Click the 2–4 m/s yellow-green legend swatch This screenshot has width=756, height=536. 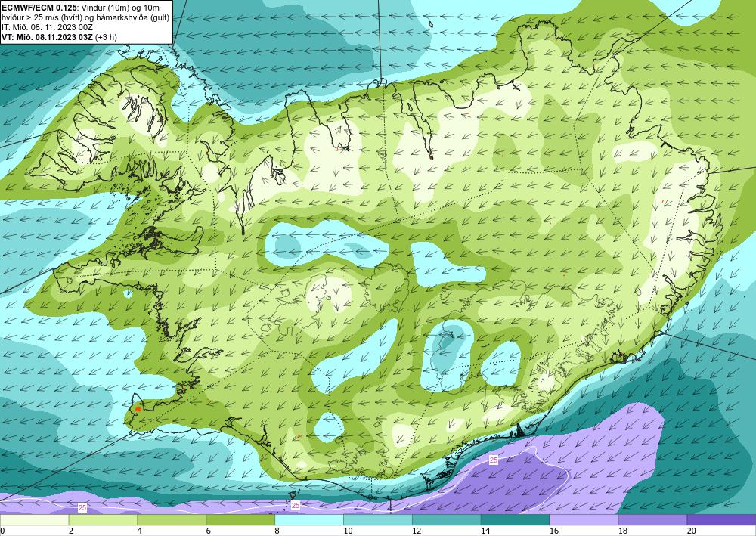(103, 520)
